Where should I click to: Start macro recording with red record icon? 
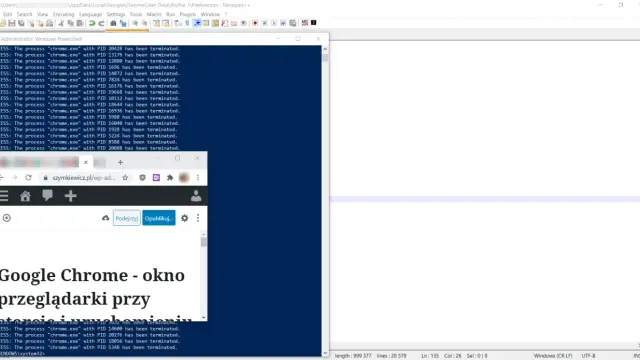(x=255, y=23)
